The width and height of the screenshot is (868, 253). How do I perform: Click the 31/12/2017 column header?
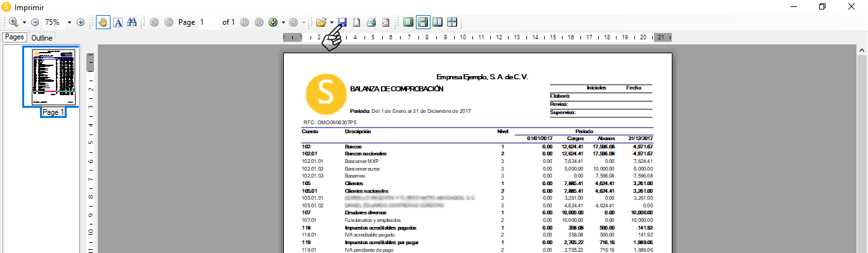pos(641,139)
